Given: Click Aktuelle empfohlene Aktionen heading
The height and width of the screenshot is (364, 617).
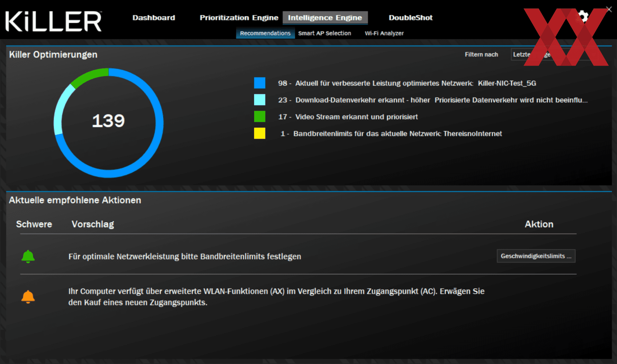Looking at the screenshot, I should pyautogui.click(x=75, y=200).
